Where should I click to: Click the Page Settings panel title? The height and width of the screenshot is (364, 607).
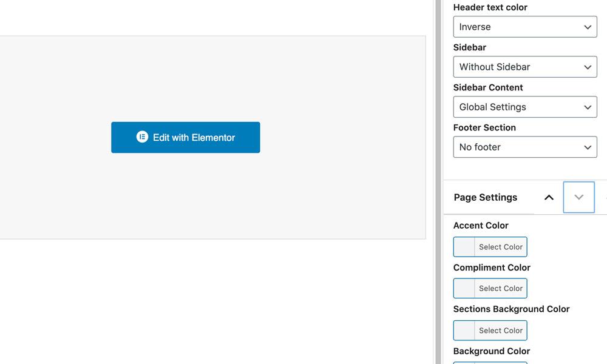[x=486, y=197]
